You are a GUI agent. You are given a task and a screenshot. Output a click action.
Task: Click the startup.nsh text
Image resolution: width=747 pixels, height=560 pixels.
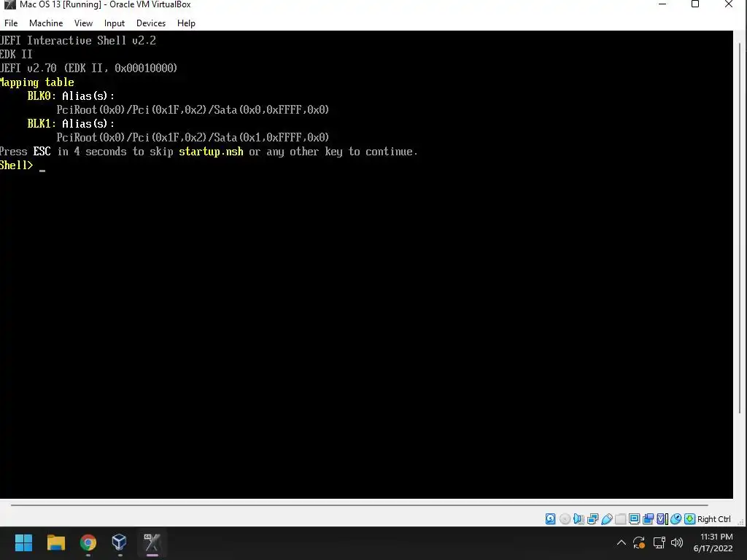click(211, 152)
